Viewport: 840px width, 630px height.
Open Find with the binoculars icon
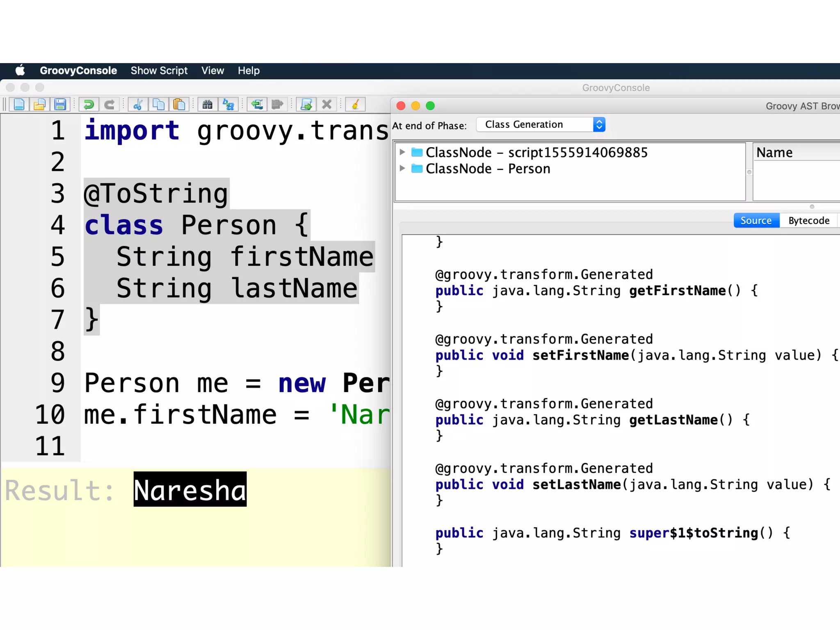208,105
